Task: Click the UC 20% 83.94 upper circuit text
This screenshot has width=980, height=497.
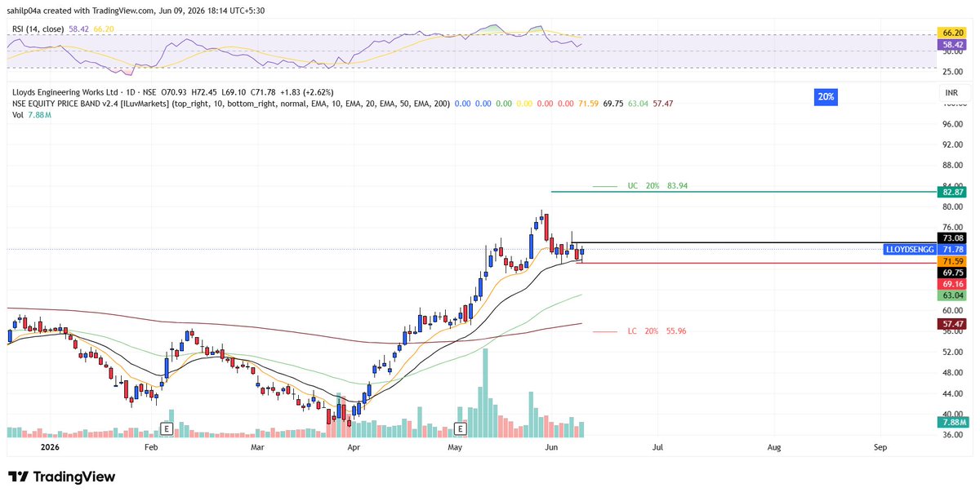Action: point(657,186)
